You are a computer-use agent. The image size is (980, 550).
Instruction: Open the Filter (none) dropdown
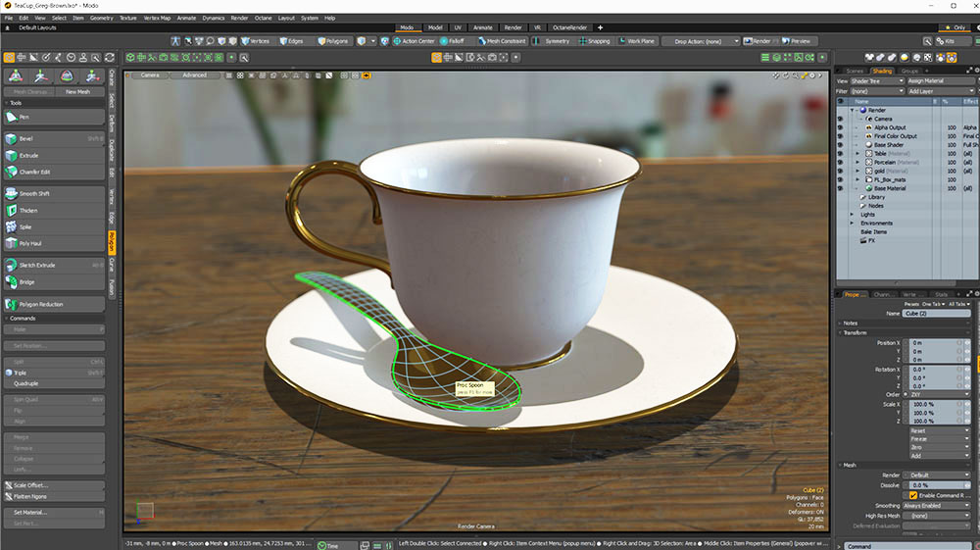(x=877, y=91)
